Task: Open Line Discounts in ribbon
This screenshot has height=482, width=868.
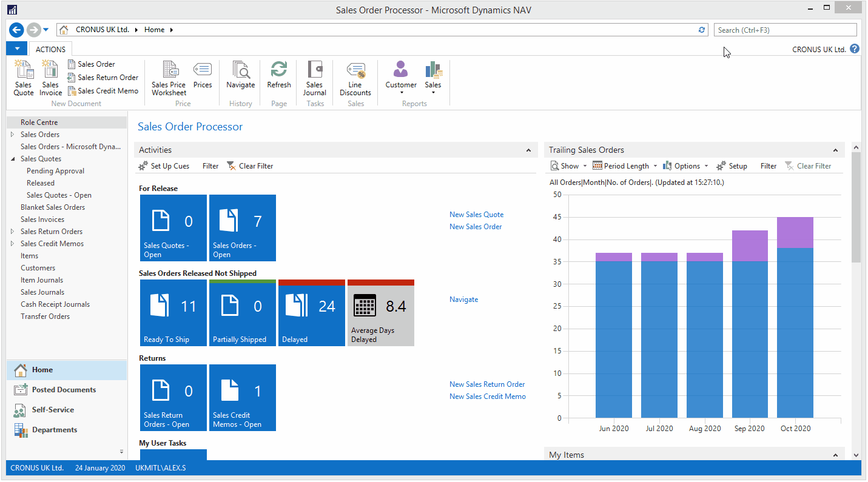Action: 355,78
